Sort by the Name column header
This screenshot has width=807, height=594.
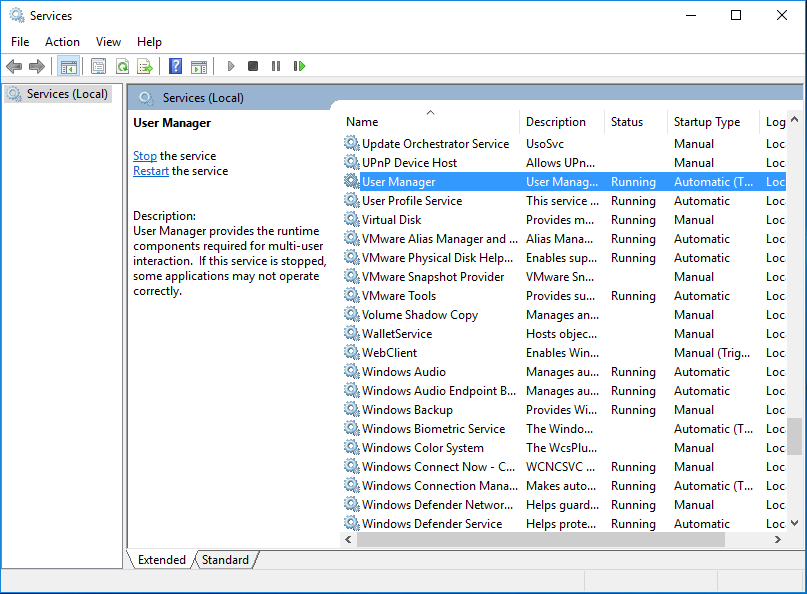(431, 122)
